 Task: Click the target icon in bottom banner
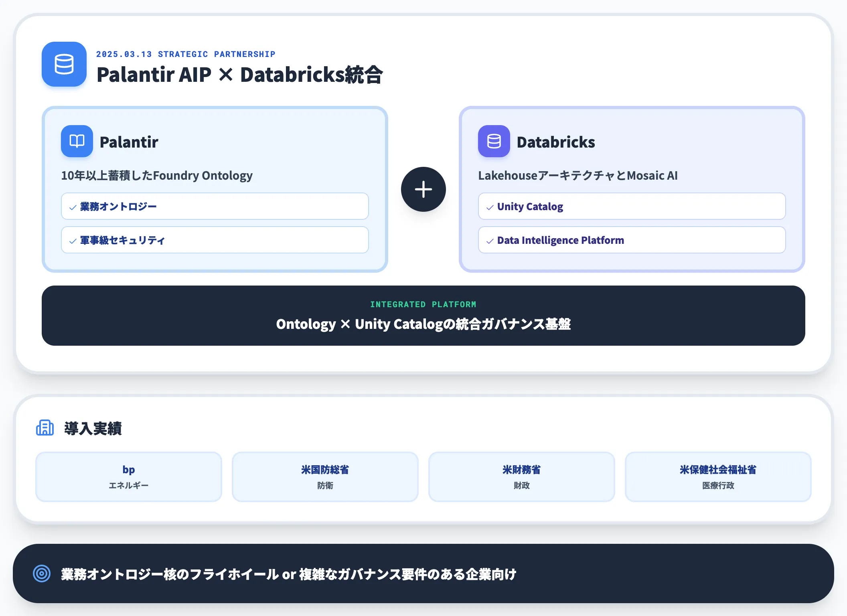(x=42, y=573)
